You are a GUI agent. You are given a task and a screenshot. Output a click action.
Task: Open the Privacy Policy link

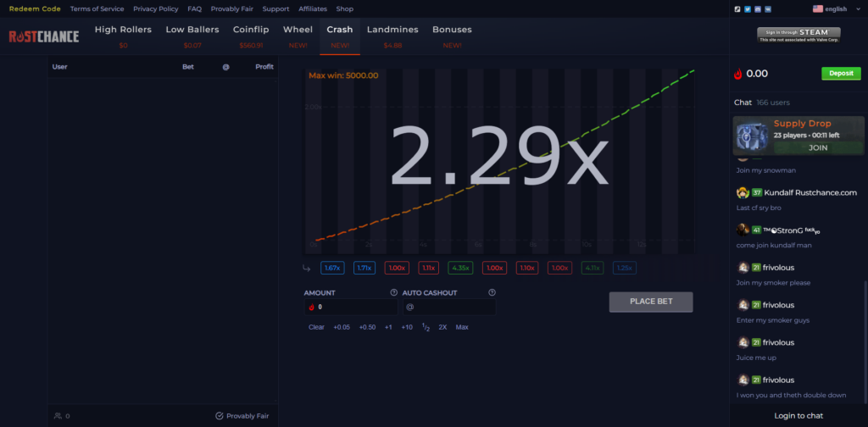156,8
